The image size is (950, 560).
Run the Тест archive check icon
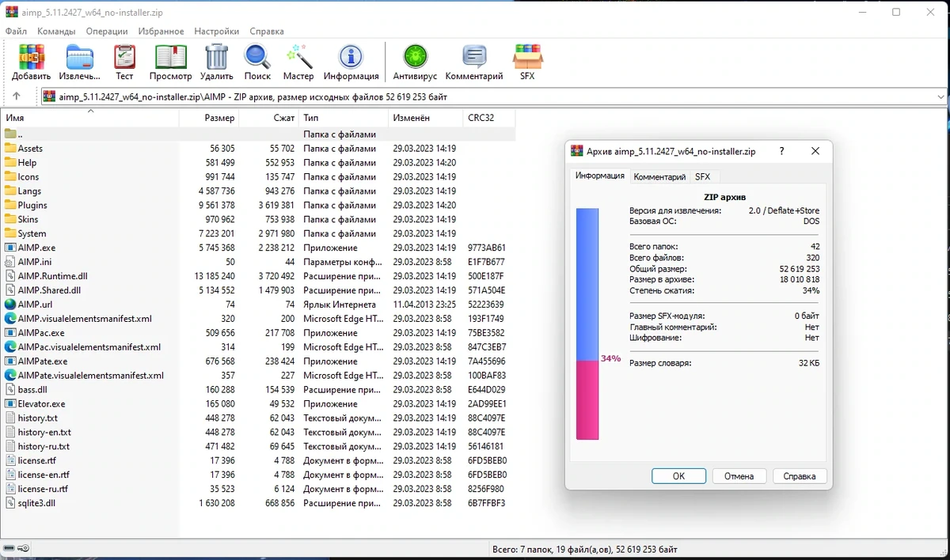[x=124, y=58]
